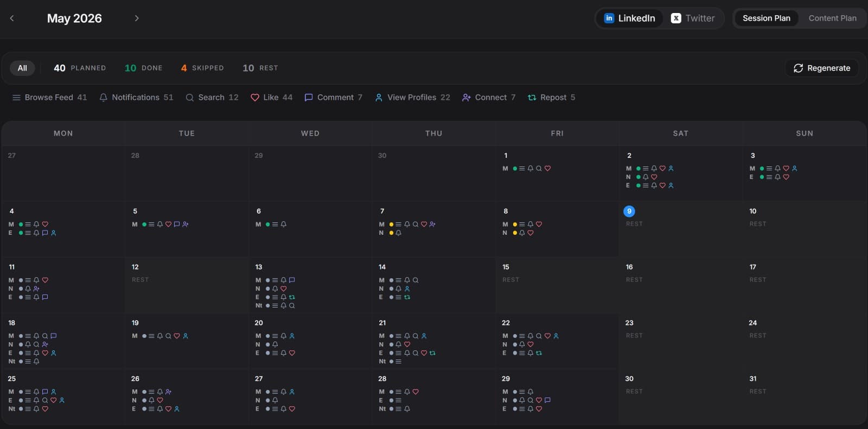The width and height of the screenshot is (868, 429).
Task: Click the date number 27 in the last row
Action: click(259, 379)
